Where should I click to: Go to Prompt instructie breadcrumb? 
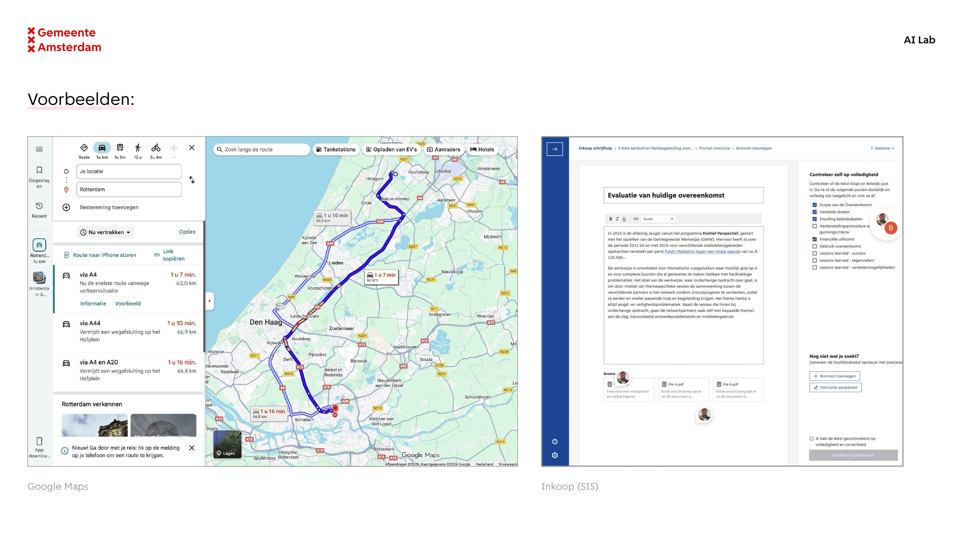point(715,148)
